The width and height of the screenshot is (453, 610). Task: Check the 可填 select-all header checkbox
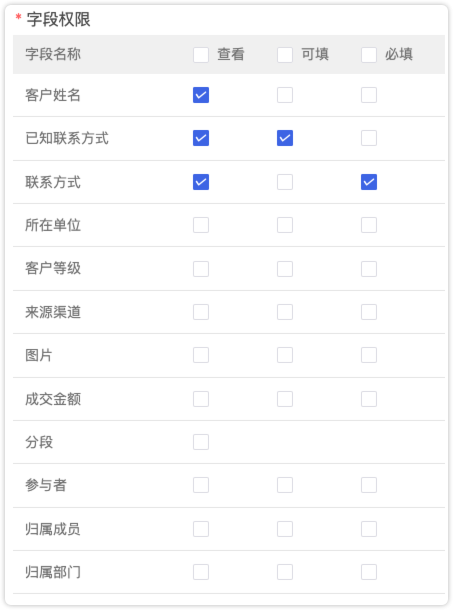click(x=285, y=55)
